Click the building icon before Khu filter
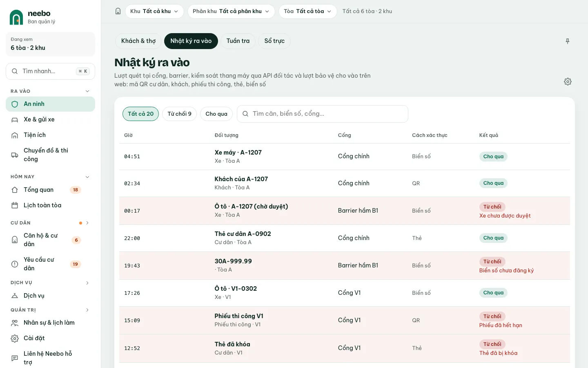This screenshot has height=368, width=588. point(118,11)
